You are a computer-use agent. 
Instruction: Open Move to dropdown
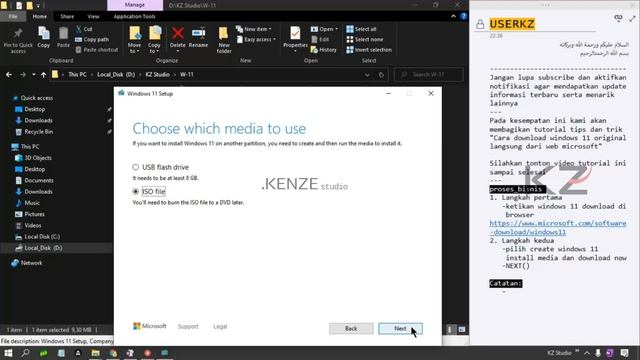point(134,40)
